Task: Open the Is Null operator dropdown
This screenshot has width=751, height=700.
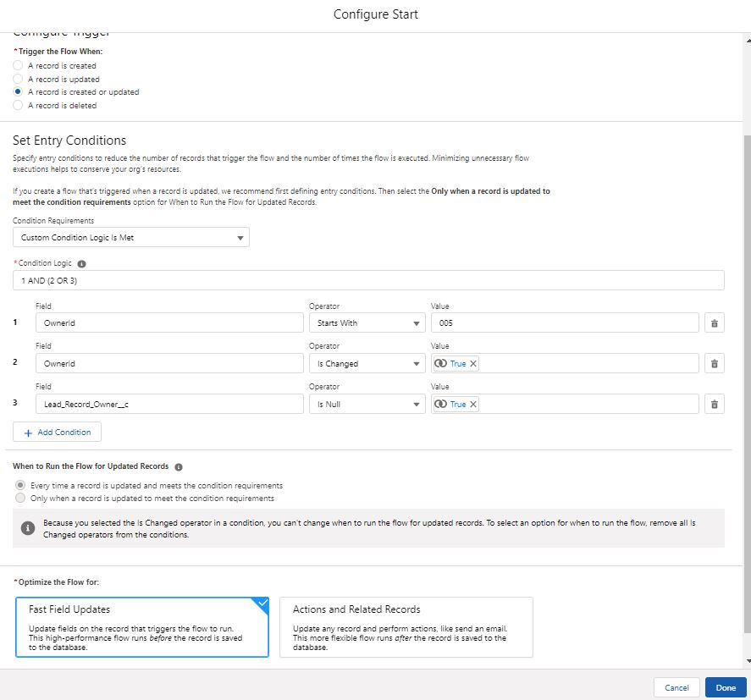Action: pyautogui.click(x=367, y=405)
